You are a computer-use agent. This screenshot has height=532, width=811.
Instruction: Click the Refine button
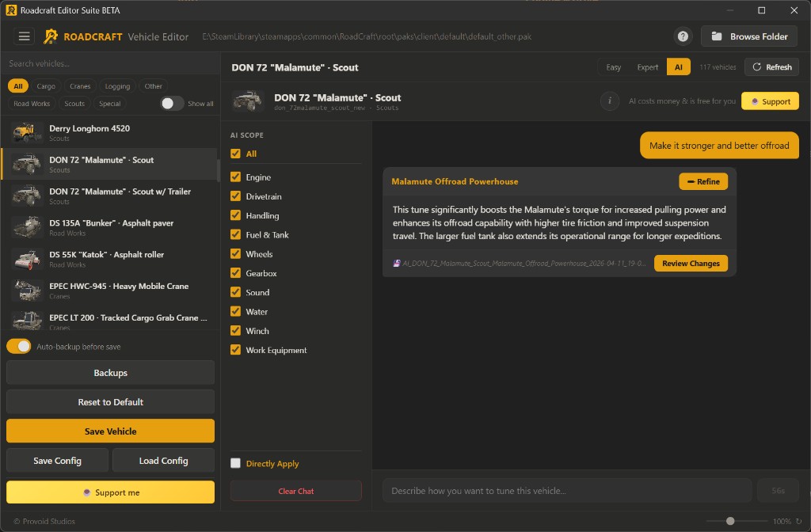coord(703,181)
